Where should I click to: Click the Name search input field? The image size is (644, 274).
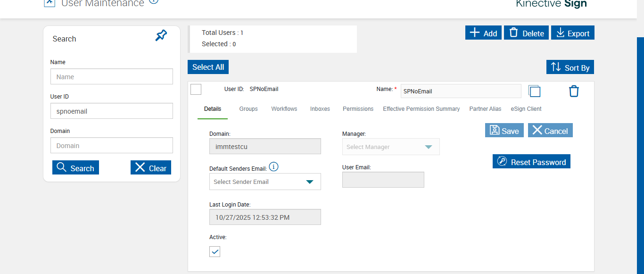tap(112, 77)
